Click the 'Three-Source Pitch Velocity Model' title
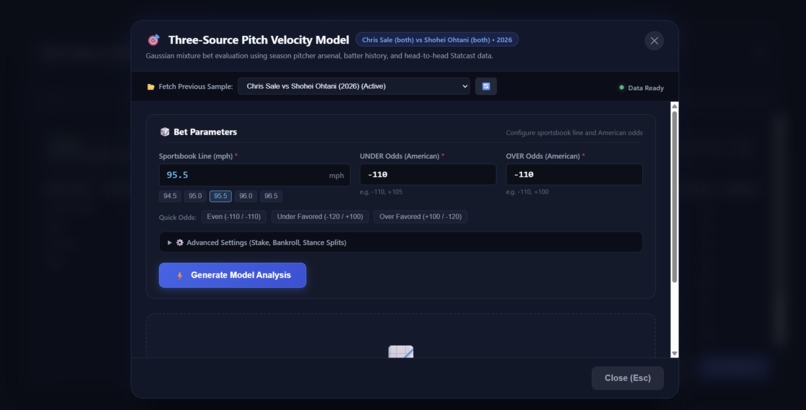 point(259,40)
